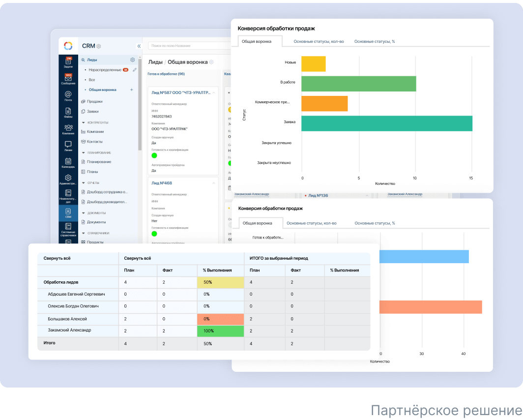Collapse the CRM navigation panel with the double chevron
This screenshot has width=523, height=420.
(x=139, y=46)
